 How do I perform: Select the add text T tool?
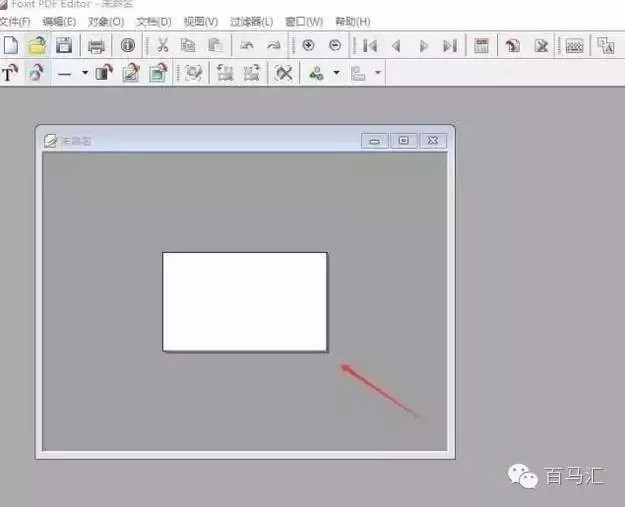pyautogui.click(x=10, y=73)
